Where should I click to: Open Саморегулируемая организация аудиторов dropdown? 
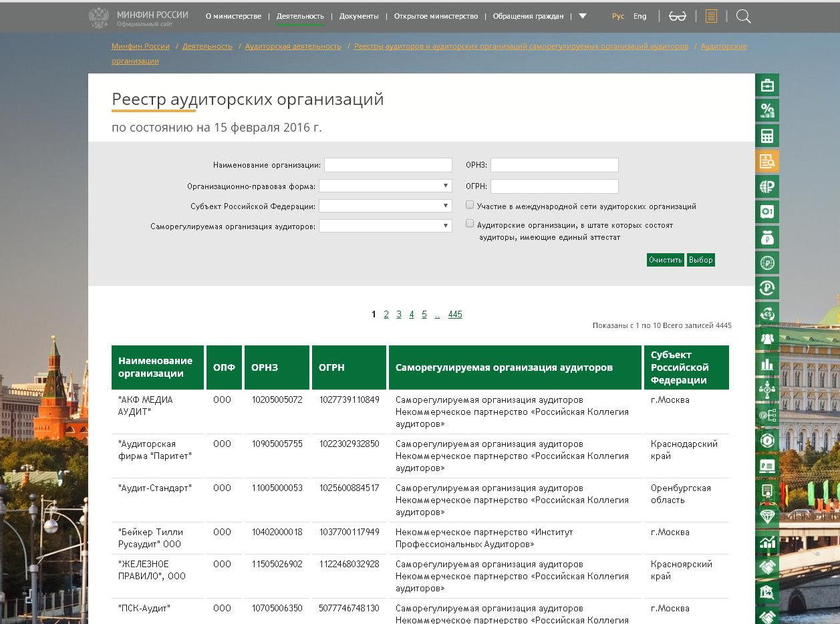[386, 226]
